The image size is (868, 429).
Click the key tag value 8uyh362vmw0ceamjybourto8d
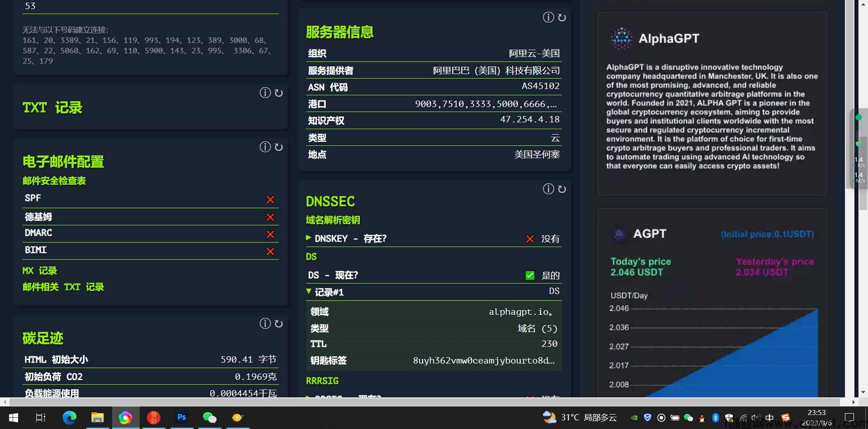(484, 360)
